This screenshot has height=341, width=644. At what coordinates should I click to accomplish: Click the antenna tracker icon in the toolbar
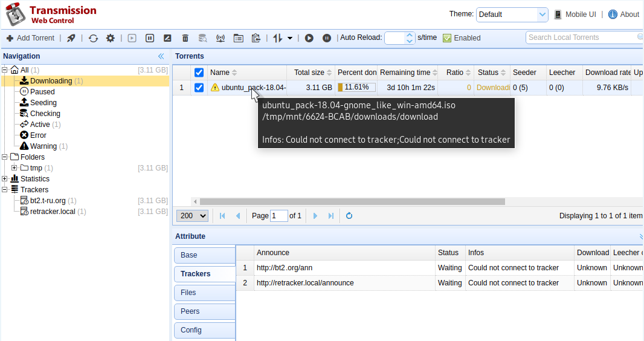[221, 38]
